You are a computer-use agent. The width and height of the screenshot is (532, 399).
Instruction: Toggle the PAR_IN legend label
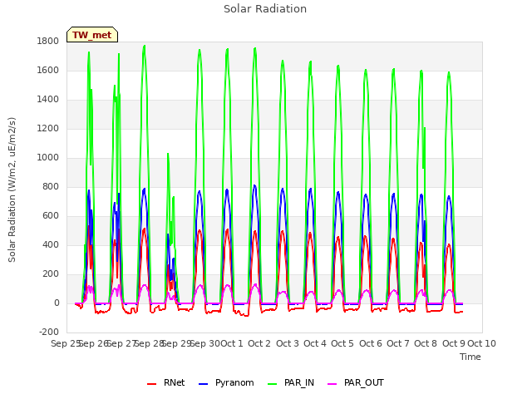pyautogui.click(x=299, y=382)
